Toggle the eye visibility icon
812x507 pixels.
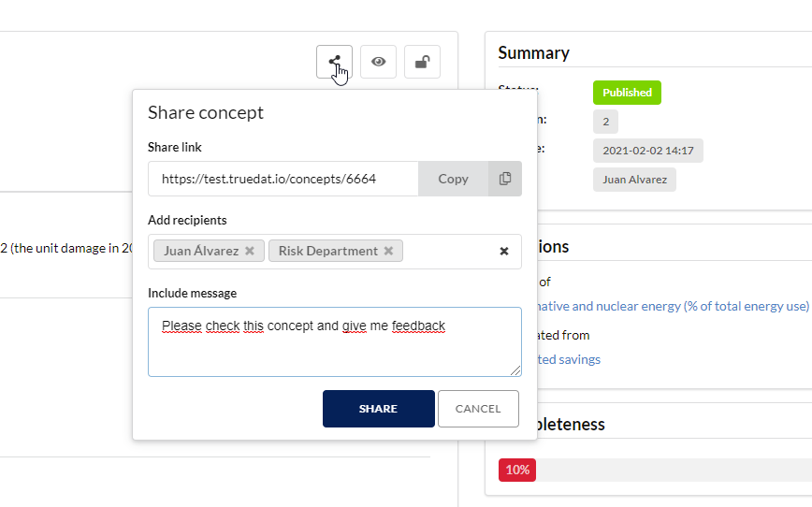tap(378, 62)
